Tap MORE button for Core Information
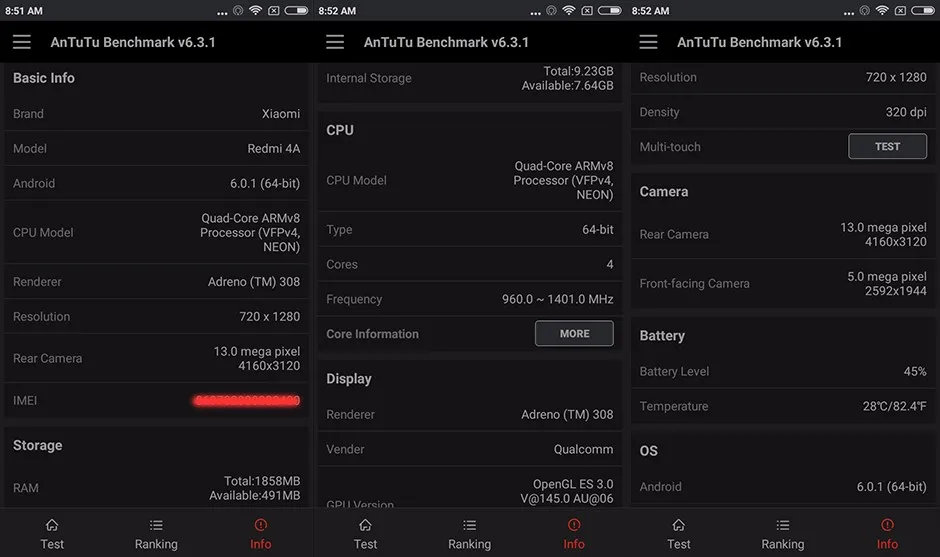This screenshot has height=557, width=940. [574, 333]
